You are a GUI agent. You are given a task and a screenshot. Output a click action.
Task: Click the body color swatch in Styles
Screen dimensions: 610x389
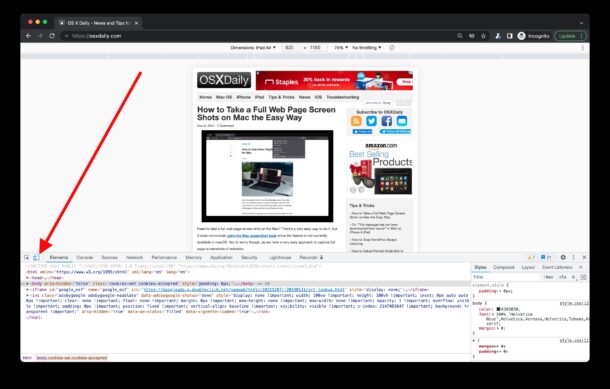[x=498, y=309]
